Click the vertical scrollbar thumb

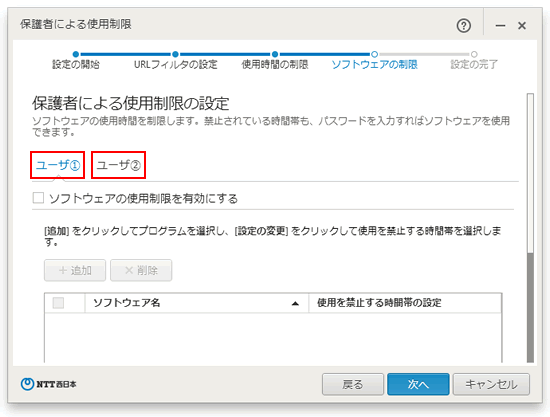tap(530, 307)
